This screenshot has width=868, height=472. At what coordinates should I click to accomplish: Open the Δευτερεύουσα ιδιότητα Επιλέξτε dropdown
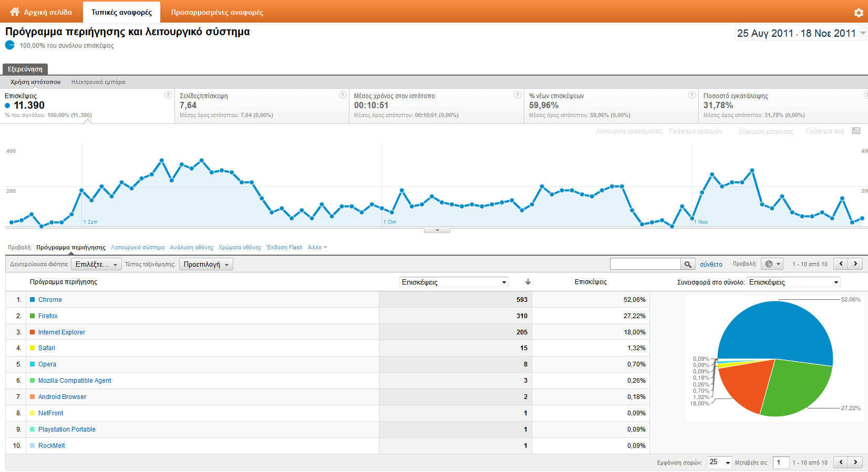tap(96, 265)
